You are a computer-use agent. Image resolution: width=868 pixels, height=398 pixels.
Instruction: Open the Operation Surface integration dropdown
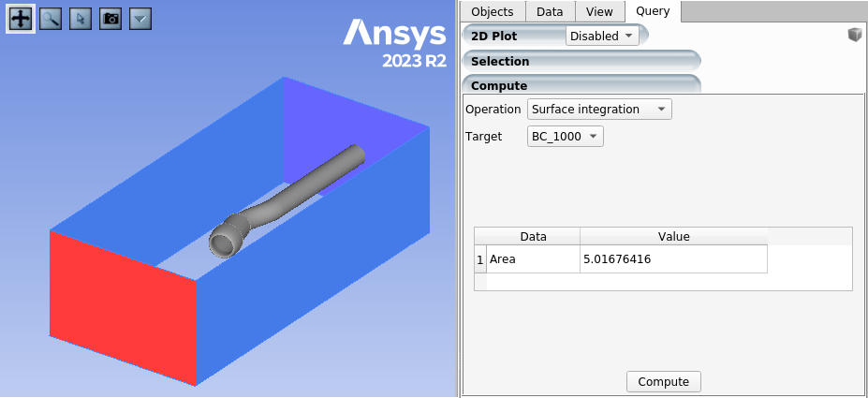(599, 109)
